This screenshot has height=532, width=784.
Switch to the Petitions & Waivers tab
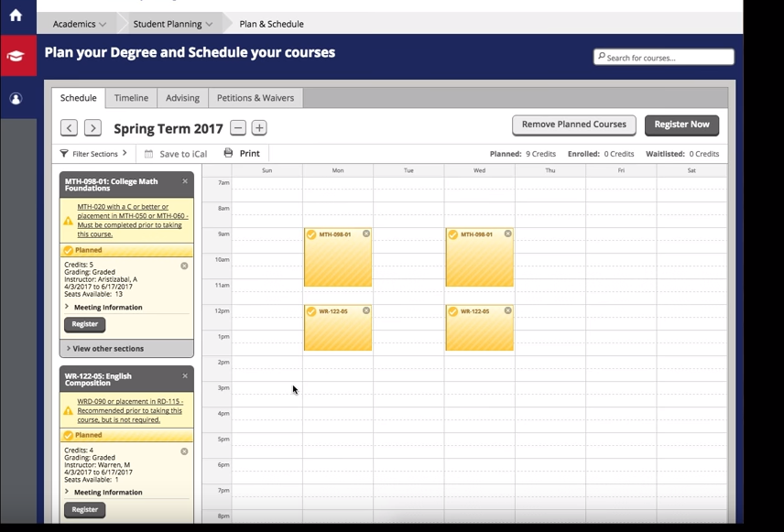pyautogui.click(x=255, y=98)
